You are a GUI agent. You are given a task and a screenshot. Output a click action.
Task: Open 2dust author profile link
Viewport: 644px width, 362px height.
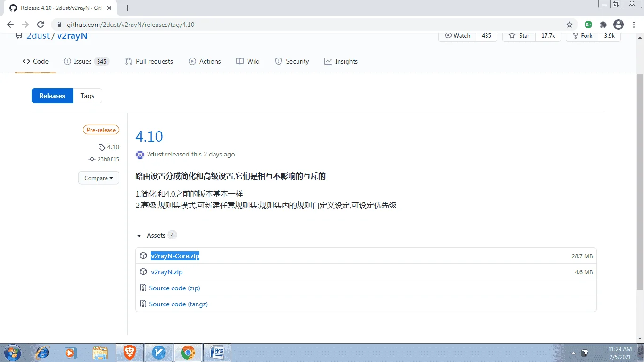click(x=155, y=155)
